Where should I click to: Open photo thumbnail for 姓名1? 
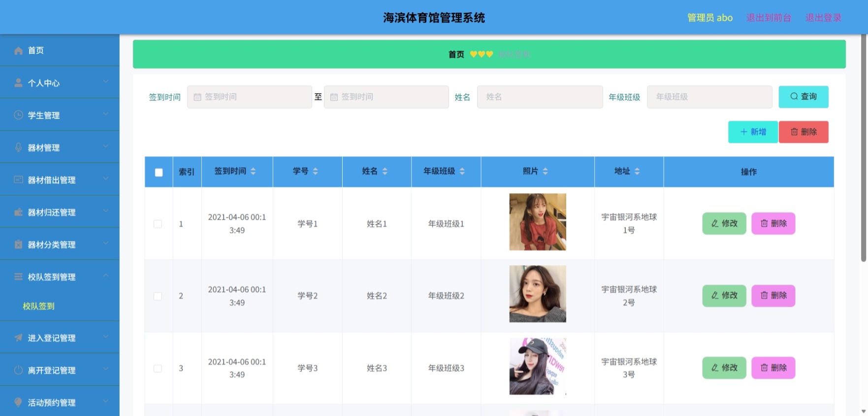[x=538, y=222]
